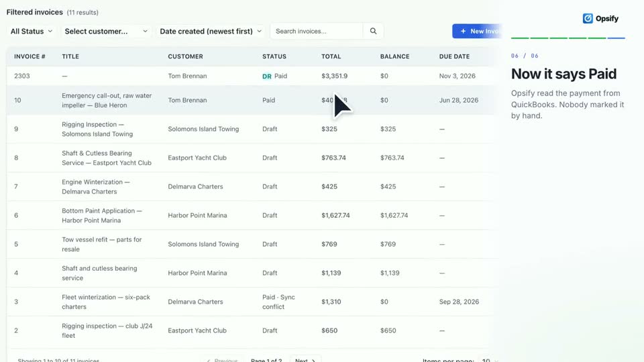644x362 pixels.
Task: Click the Now it says Paid heading
Action: (563, 74)
